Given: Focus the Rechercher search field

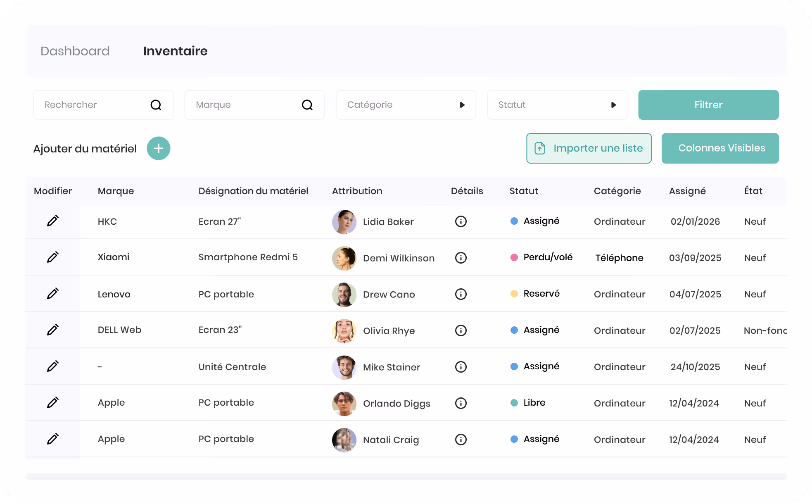Looking at the screenshot, I should click(x=103, y=105).
